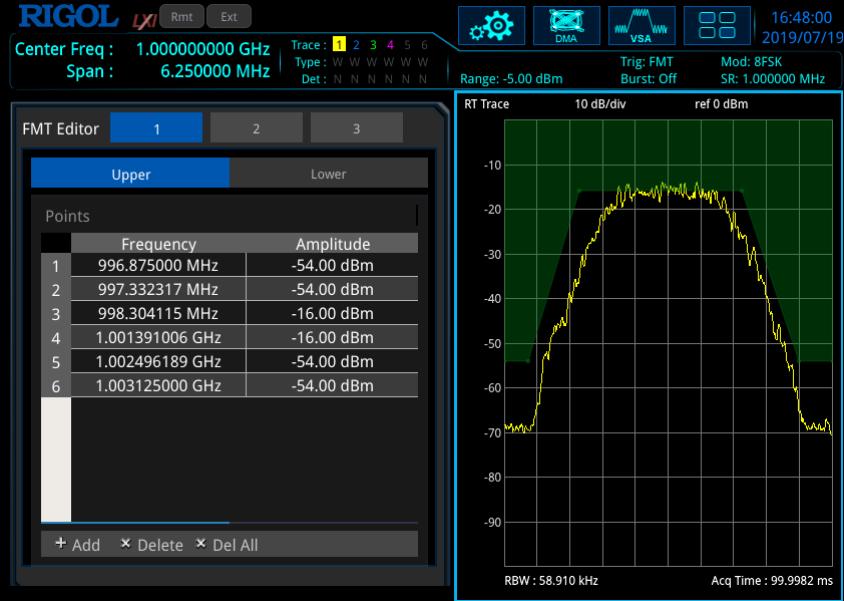
Task: Click the LXI indicator icon
Action: click(x=144, y=20)
